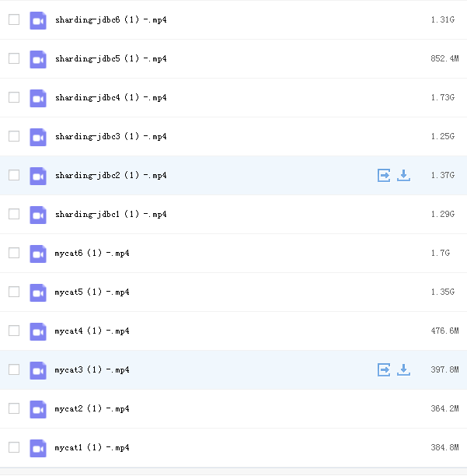This screenshot has height=476, width=467.
Task: Open file name mycat1 (1) -.mp4
Action: click(x=92, y=447)
